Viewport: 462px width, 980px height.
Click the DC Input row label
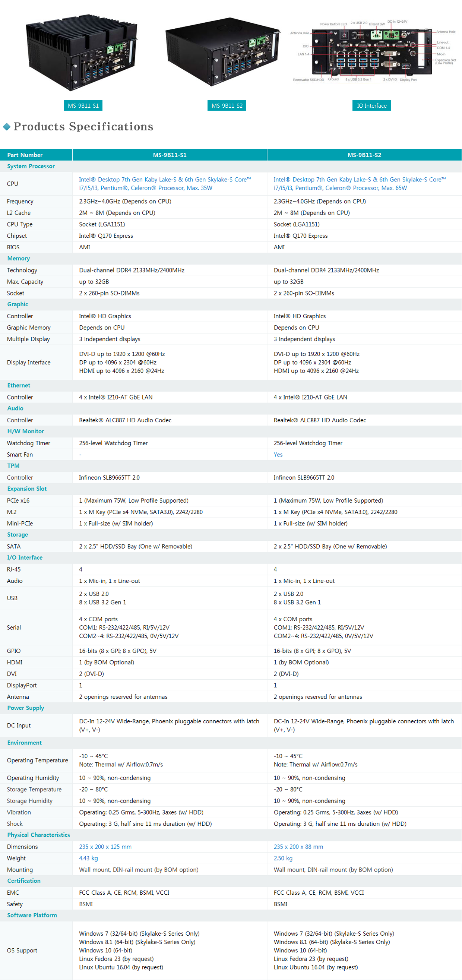(19, 725)
